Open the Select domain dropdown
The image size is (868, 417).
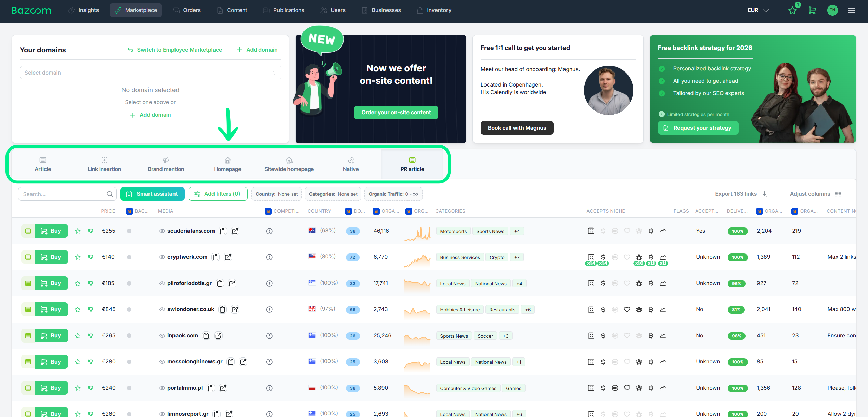pyautogui.click(x=151, y=73)
